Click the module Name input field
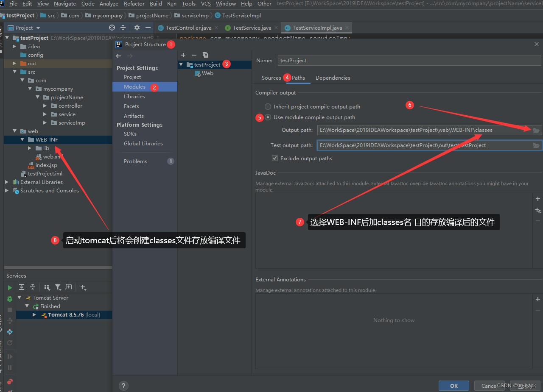This screenshot has height=392, width=543. click(x=409, y=61)
